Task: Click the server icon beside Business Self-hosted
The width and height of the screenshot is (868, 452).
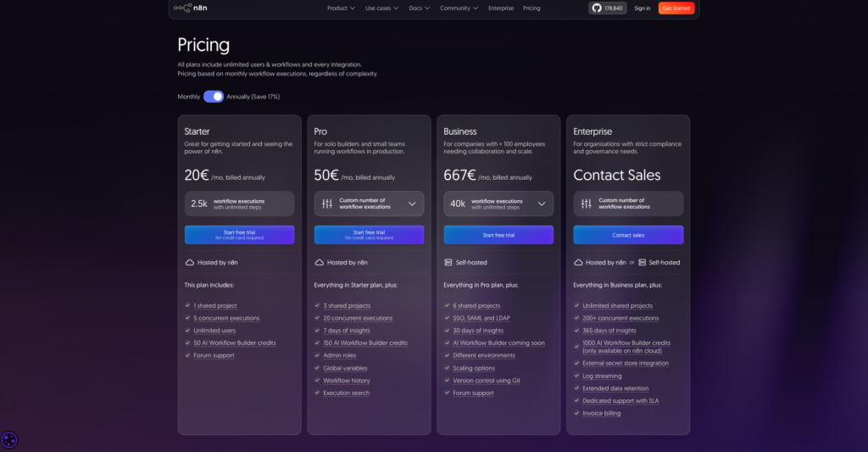Action: tap(448, 263)
